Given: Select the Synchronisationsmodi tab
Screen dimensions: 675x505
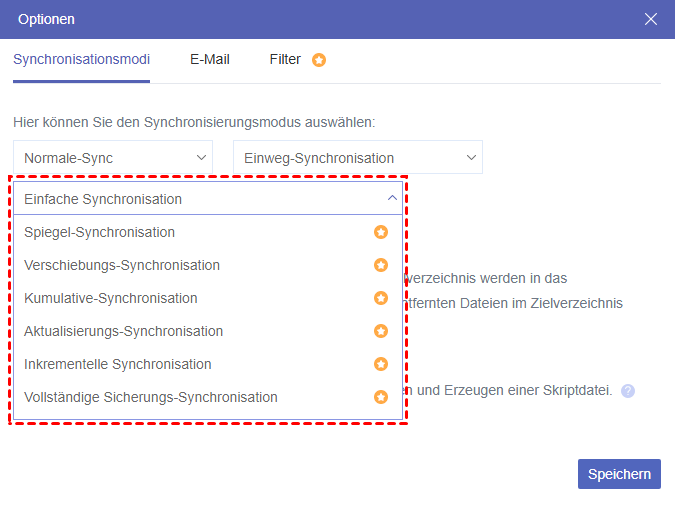Looking at the screenshot, I should click(81, 59).
